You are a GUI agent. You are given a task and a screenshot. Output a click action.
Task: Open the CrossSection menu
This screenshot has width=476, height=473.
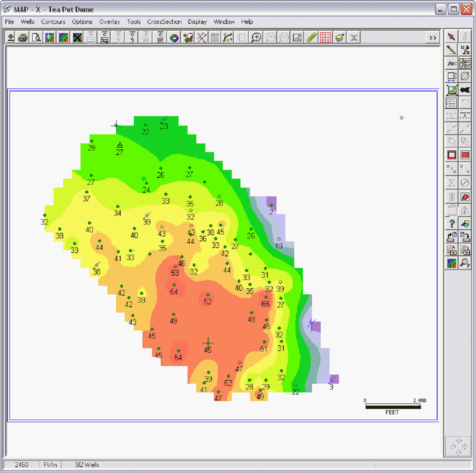pos(164,21)
